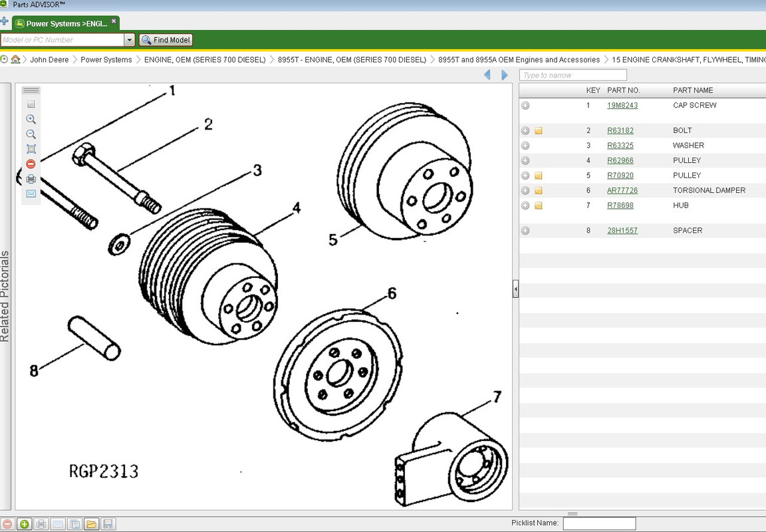Open a new tab with the plus icon

click(5, 21)
